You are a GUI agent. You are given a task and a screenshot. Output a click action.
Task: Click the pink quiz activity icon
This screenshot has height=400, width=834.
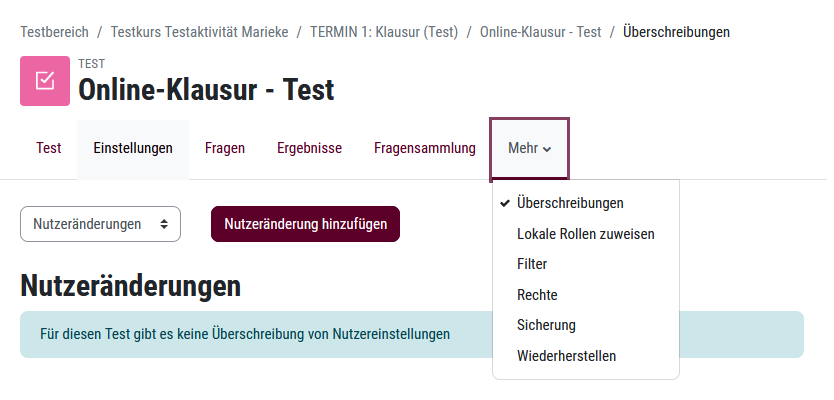[45, 81]
